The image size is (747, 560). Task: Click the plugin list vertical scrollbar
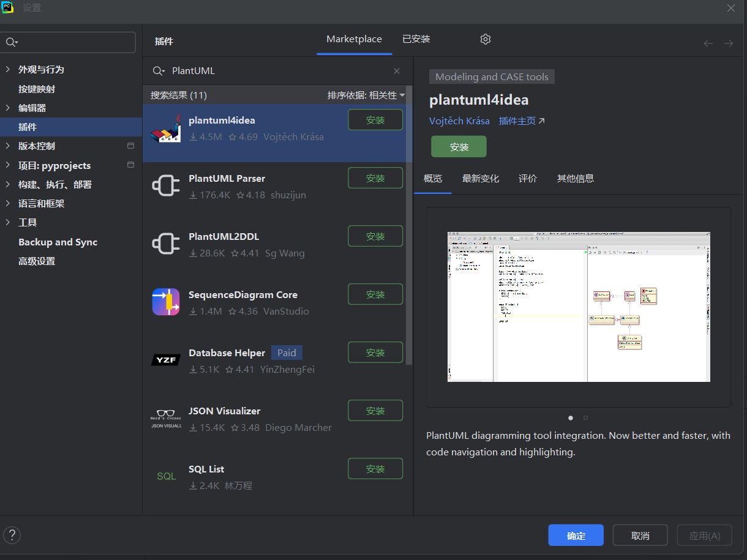click(x=410, y=226)
